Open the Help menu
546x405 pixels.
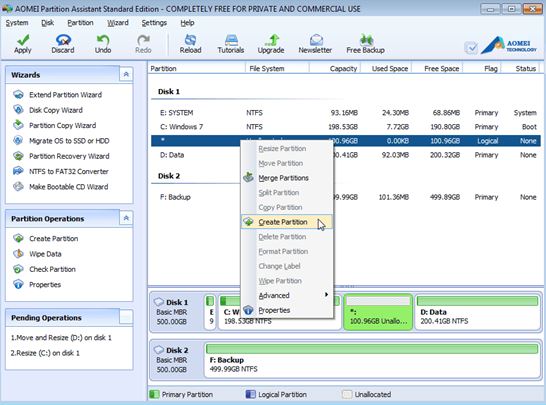[x=187, y=23]
